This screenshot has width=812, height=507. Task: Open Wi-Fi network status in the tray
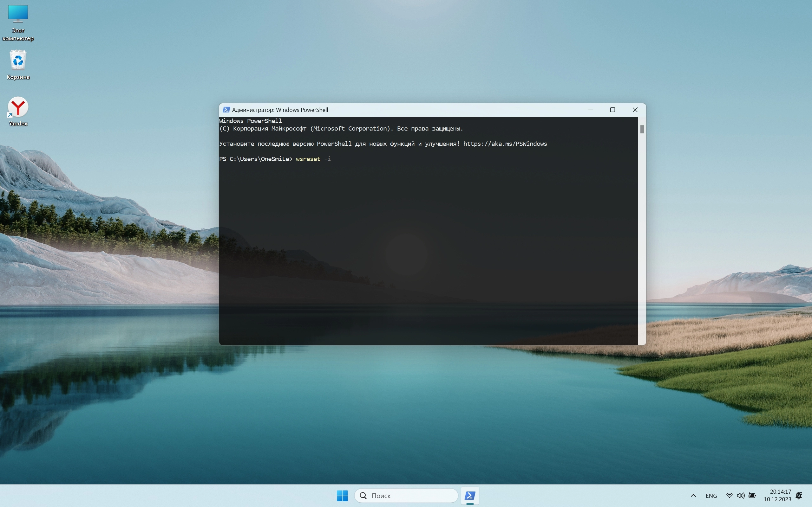pyautogui.click(x=729, y=495)
